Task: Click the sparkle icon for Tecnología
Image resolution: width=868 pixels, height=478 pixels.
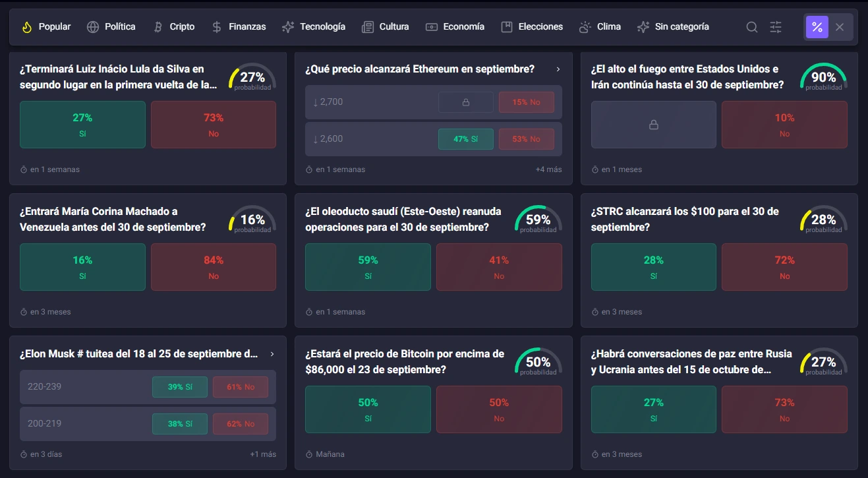Action: 288,27
